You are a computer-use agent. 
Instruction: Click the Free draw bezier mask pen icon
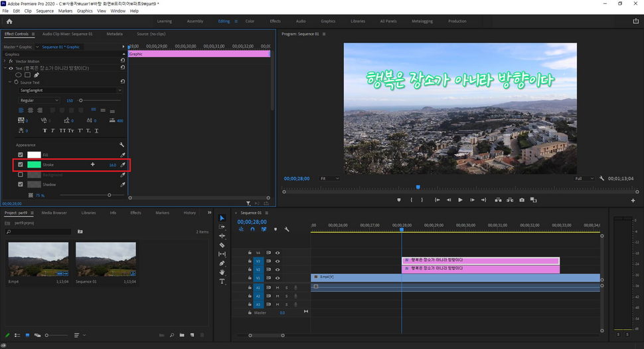click(x=37, y=75)
